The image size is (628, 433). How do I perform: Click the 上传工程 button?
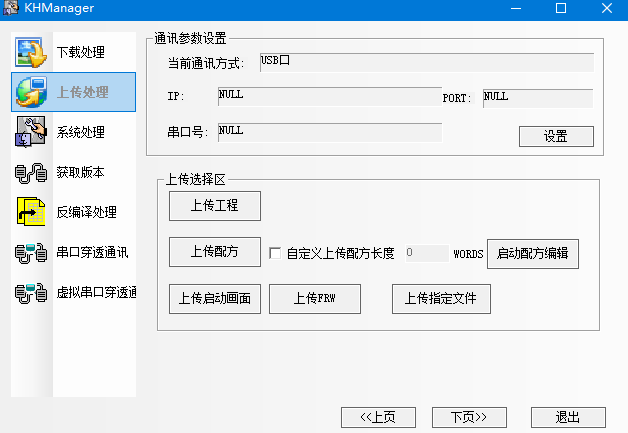point(215,206)
